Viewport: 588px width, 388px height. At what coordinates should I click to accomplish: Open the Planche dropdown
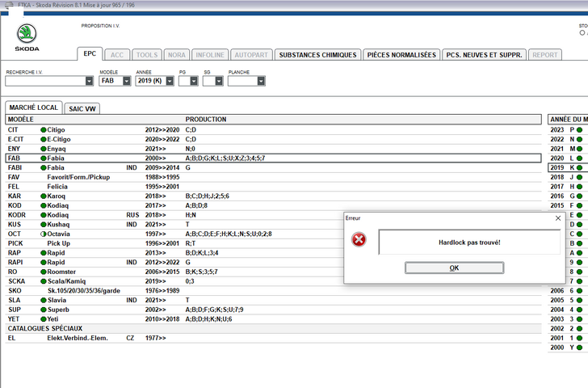point(261,81)
